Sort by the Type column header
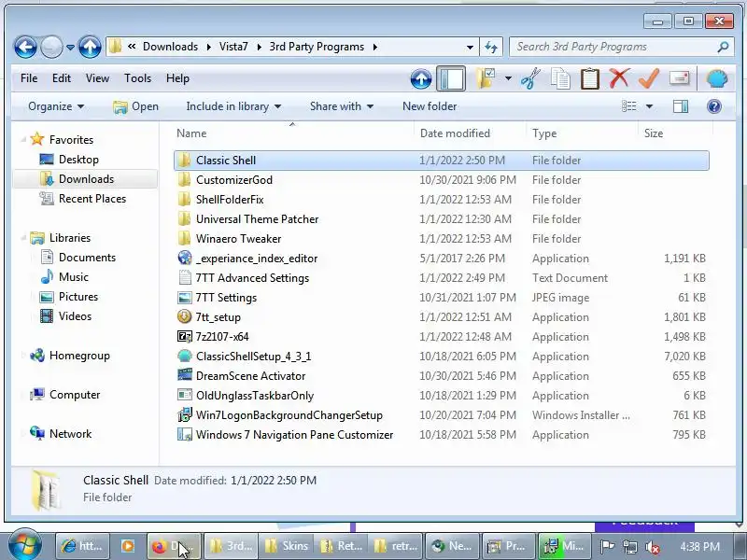Image resolution: width=747 pixels, height=560 pixels. pos(582,133)
